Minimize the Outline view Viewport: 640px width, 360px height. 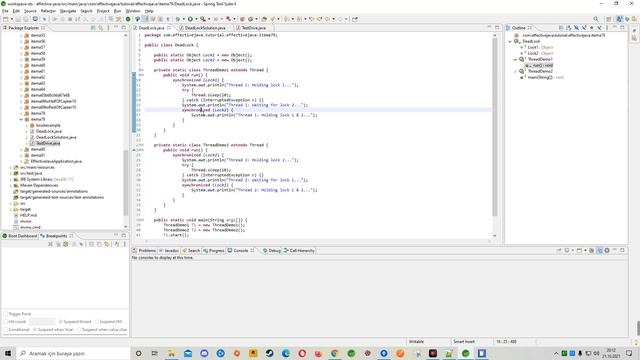[x=615, y=28]
